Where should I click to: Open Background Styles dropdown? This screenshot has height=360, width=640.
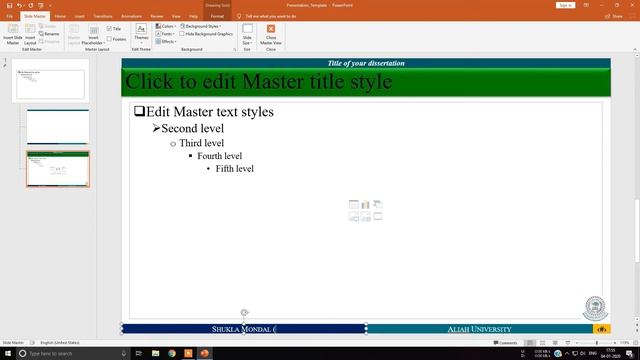pos(200,26)
